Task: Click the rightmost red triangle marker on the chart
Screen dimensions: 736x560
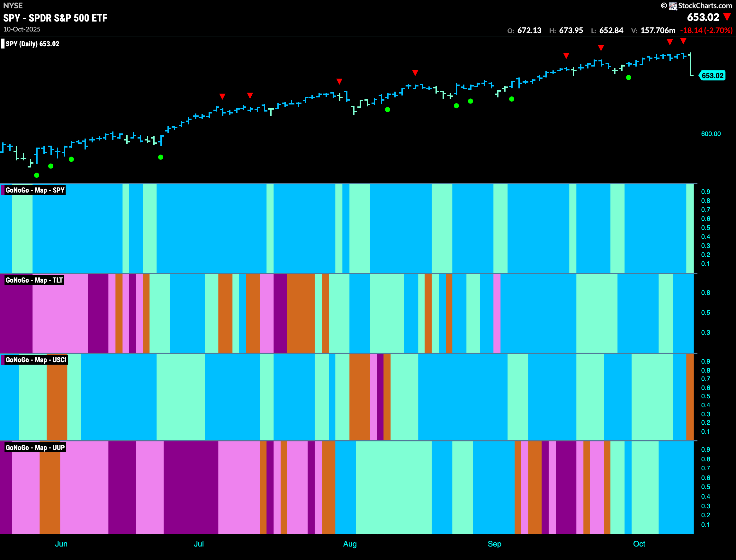Action: (683, 41)
